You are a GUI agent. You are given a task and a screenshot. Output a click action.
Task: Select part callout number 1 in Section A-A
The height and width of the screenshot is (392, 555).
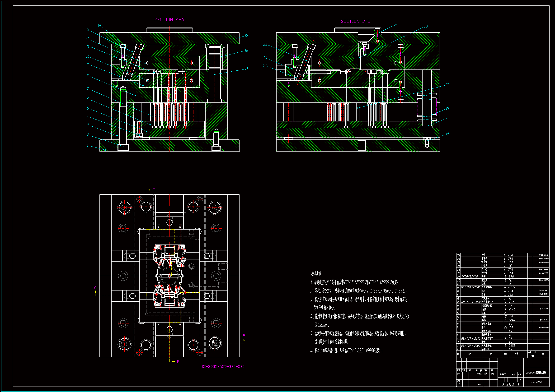[88, 145]
